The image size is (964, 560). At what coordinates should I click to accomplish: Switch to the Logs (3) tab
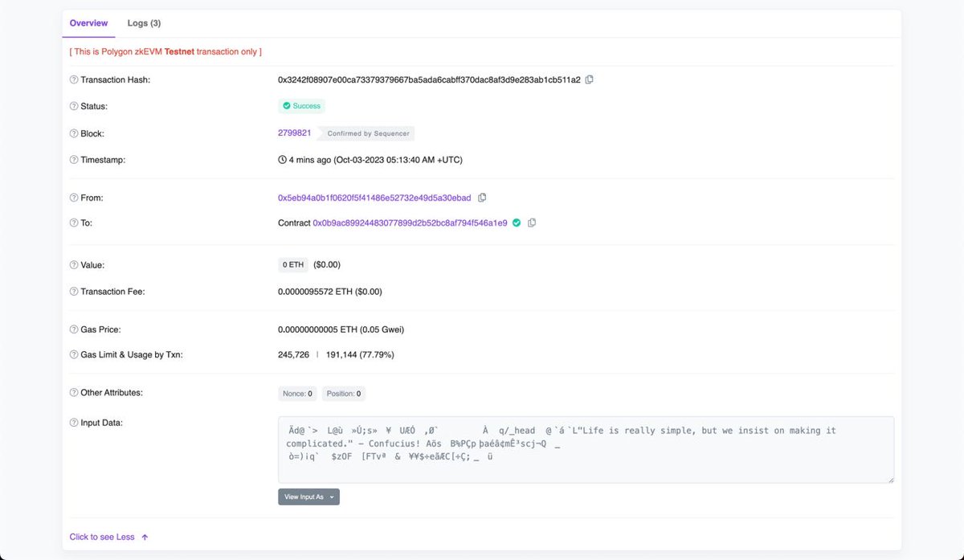click(x=143, y=22)
